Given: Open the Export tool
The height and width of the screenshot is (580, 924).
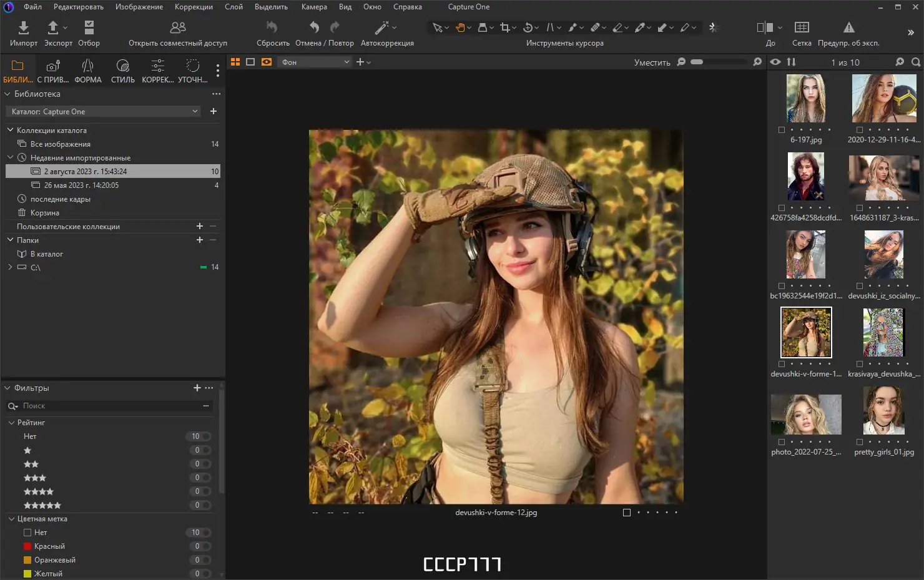Looking at the screenshot, I should pyautogui.click(x=53, y=28).
